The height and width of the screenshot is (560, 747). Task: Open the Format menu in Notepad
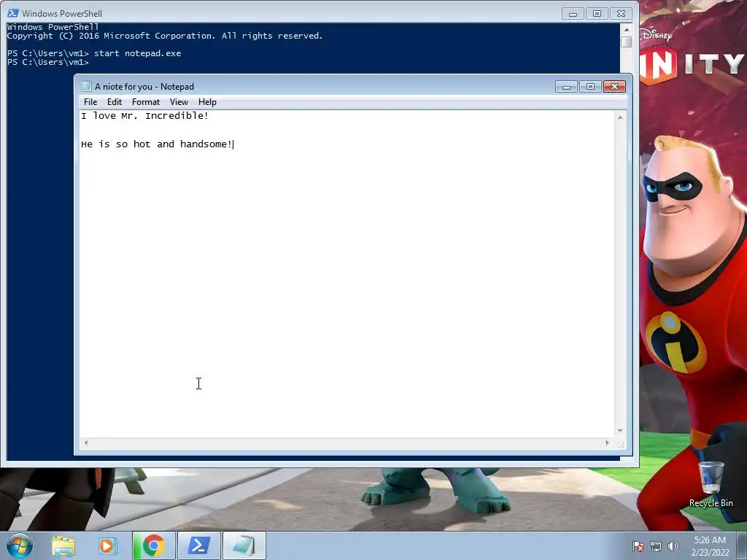coord(145,102)
